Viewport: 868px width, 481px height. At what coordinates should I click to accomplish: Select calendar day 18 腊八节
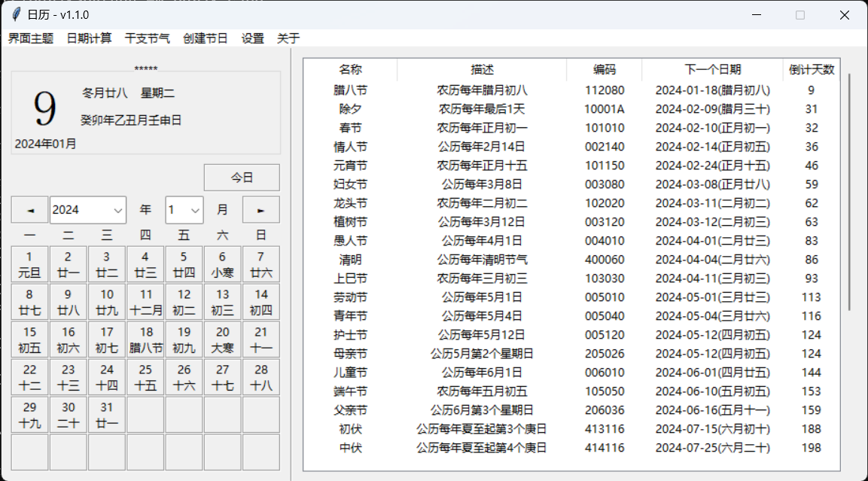[x=145, y=339]
